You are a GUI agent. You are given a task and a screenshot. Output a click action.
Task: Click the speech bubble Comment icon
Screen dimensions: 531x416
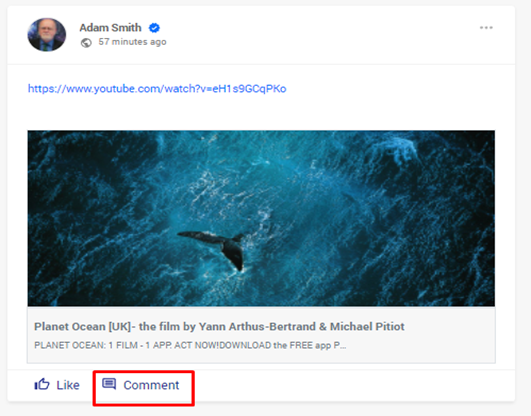click(109, 384)
